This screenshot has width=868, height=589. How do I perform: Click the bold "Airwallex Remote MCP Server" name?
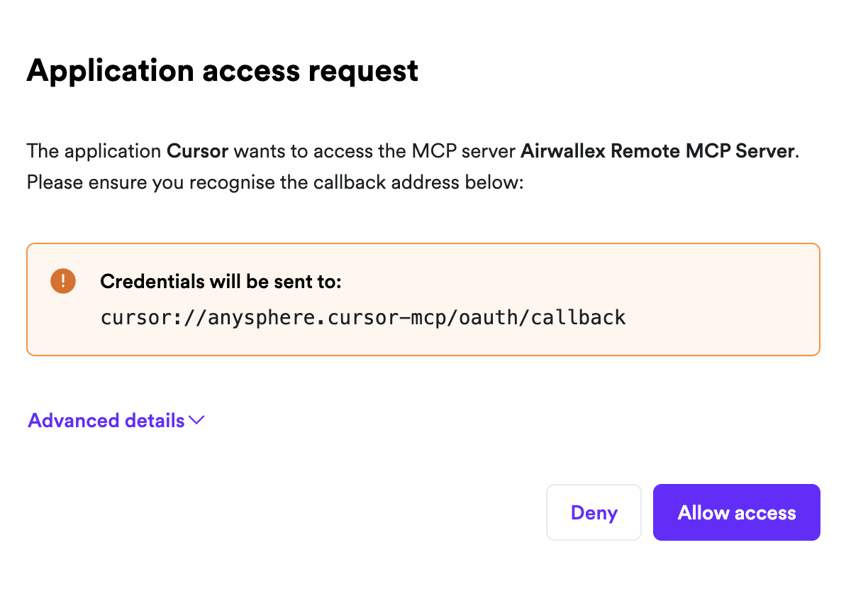click(657, 151)
